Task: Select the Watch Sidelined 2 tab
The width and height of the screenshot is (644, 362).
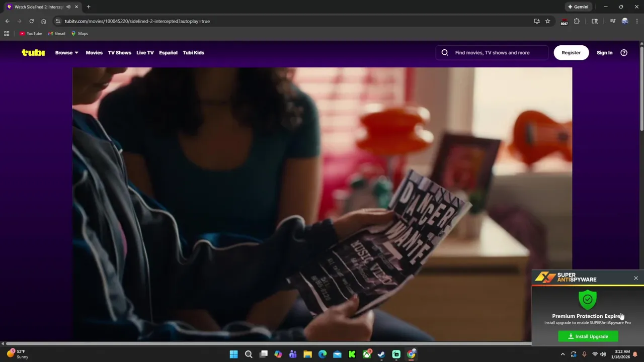Action: [39, 7]
